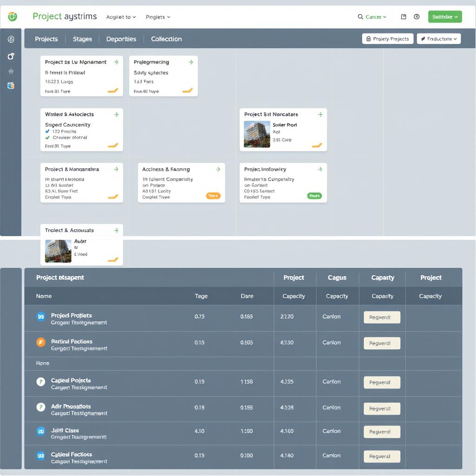The width and height of the screenshot is (476, 476).
Task: Click the green Sattcke button
Action: [444, 16]
